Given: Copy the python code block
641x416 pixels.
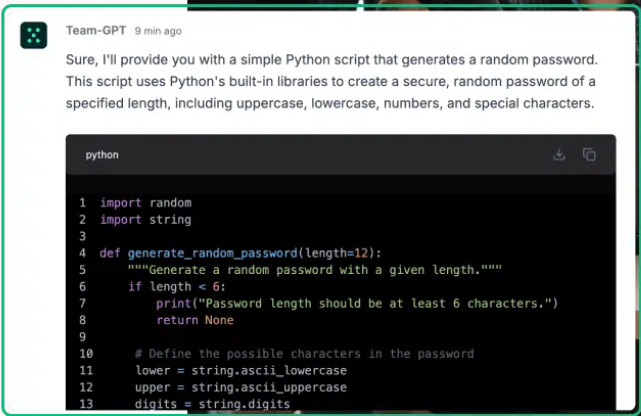Looking at the screenshot, I should point(589,155).
